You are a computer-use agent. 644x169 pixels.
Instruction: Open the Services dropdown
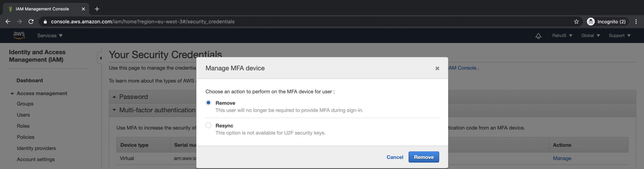49,35
